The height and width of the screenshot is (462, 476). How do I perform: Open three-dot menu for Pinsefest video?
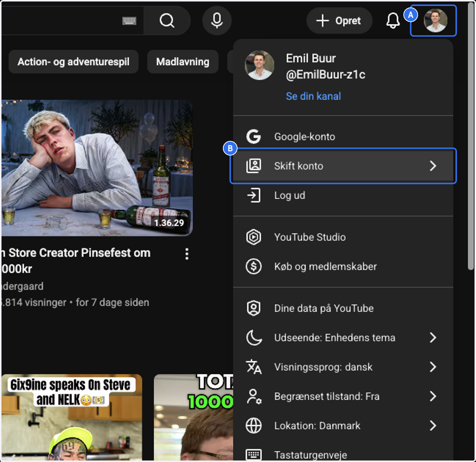pyautogui.click(x=187, y=254)
